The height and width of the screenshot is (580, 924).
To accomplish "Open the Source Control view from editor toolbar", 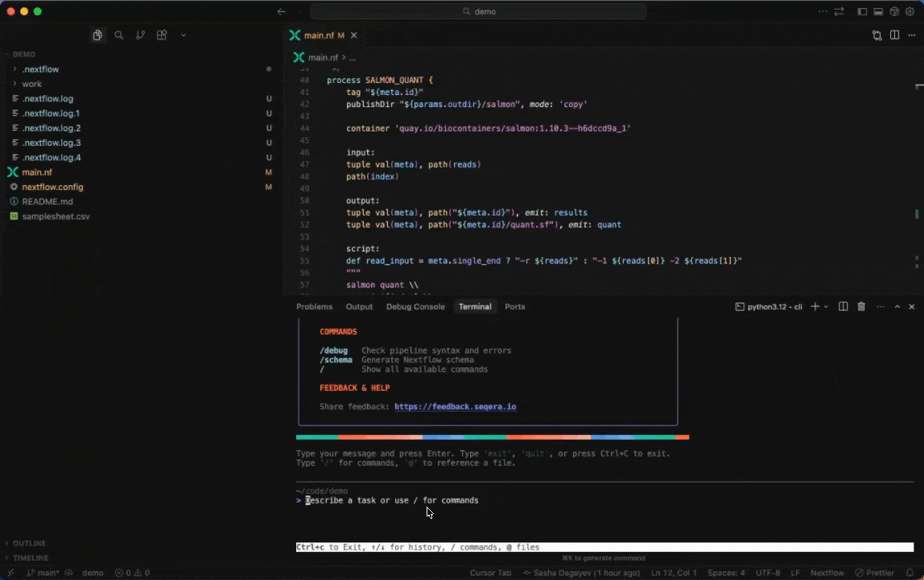I will tap(877, 35).
